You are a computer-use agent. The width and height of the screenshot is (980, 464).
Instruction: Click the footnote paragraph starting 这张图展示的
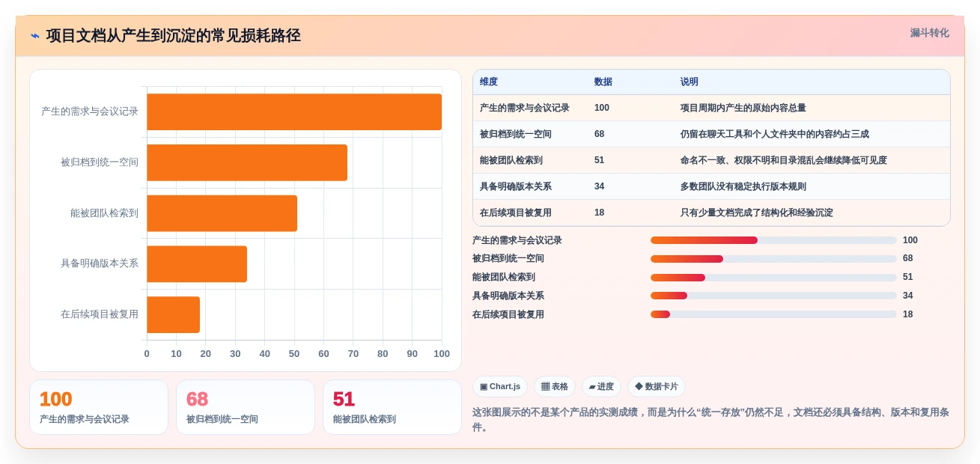point(710,420)
